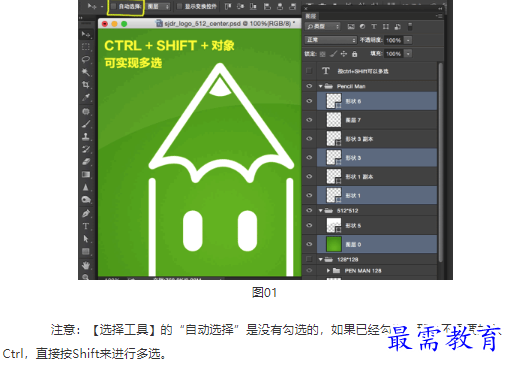Hide the 图层 0 layer
This screenshot has width=509, height=370.
tap(309, 244)
